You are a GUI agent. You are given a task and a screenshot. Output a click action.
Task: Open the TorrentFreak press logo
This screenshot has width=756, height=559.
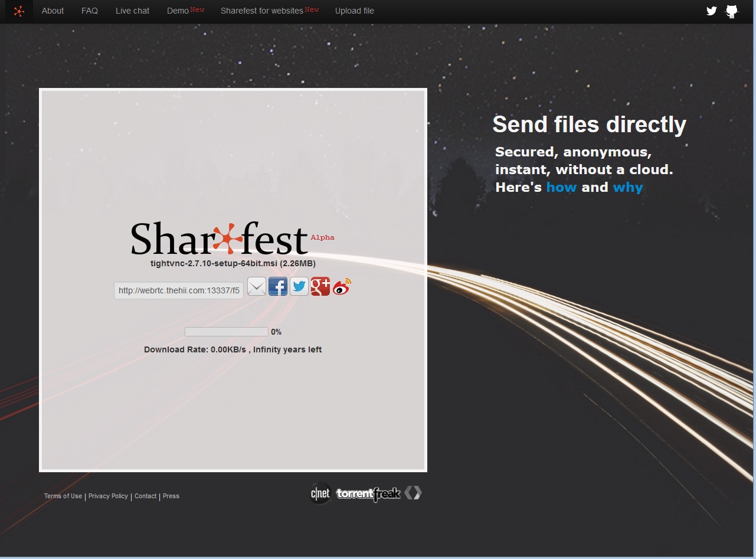(x=368, y=494)
